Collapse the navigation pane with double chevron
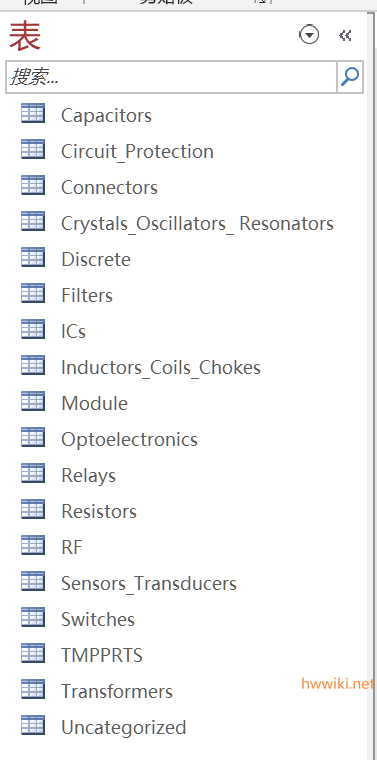This screenshot has height=760, width=377. coord(345,35)
